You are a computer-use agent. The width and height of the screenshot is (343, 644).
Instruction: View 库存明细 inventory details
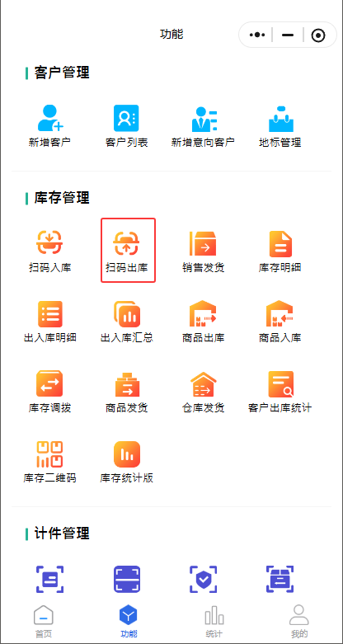pos(280,243)
